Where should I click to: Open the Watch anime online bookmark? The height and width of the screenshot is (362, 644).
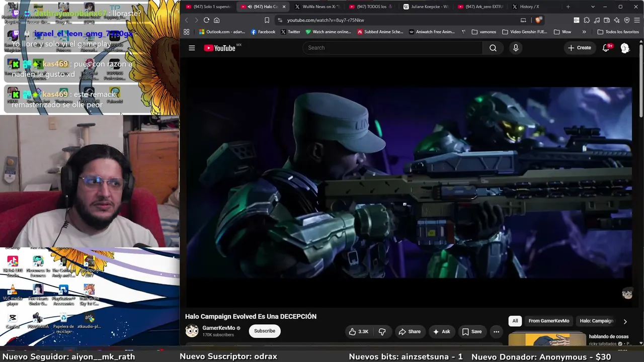pos(328,32)
